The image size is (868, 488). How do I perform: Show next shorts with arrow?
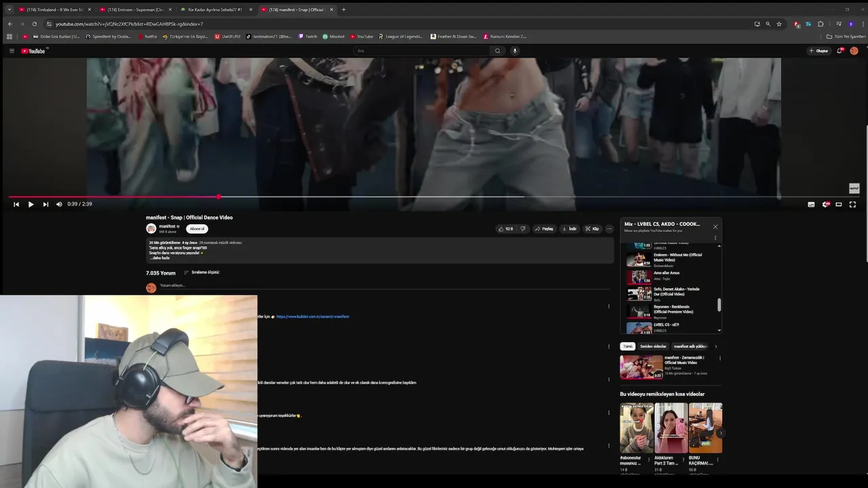click(720, 433)
